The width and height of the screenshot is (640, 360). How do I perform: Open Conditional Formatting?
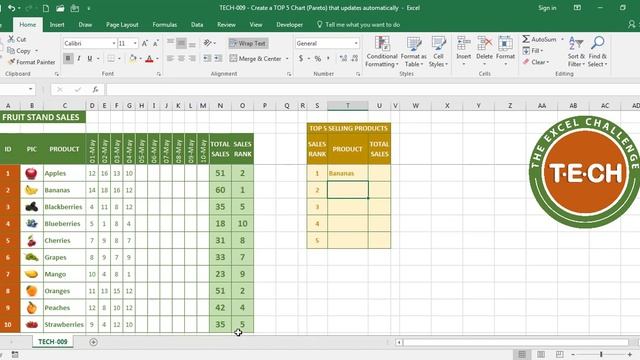click(x=381, y=52)
